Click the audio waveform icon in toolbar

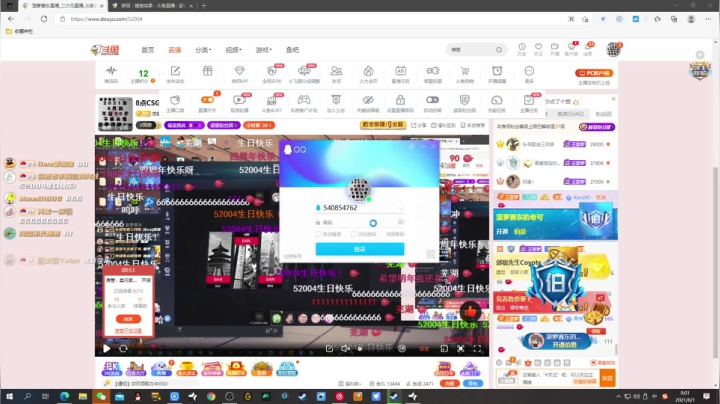tap(111, 71)
